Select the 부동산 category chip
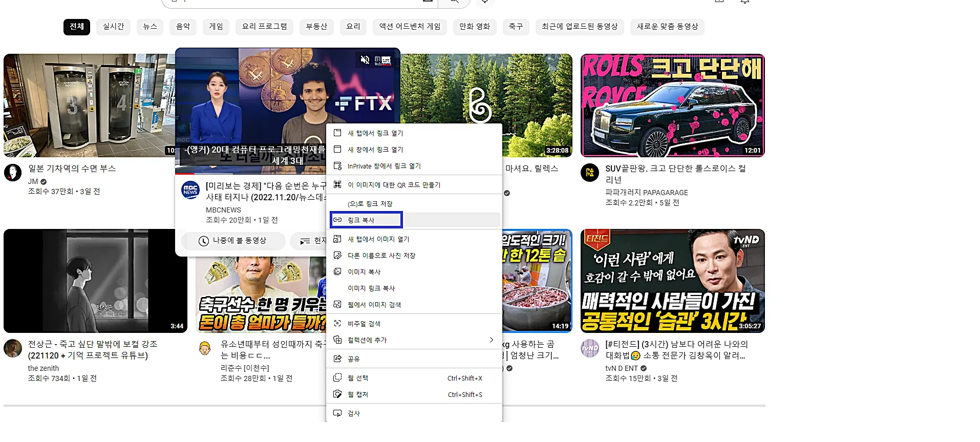The height and width of the screenshot is (442, 980). pyautogui.click(x=316, y=27)
